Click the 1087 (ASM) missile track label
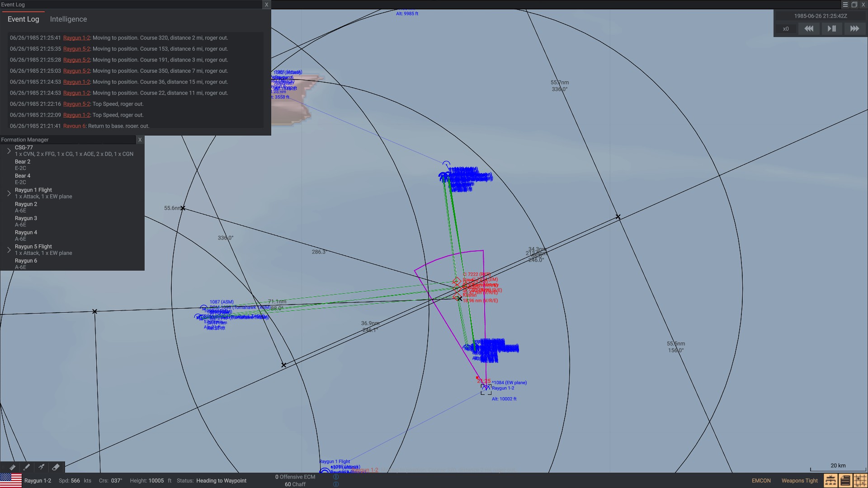Screen dimensions: 868x488 [222, 302]
